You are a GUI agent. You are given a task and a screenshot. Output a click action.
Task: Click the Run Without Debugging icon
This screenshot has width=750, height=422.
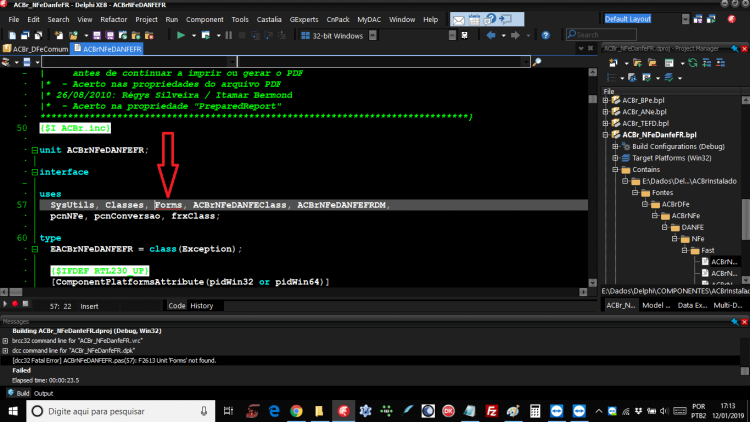tap(206, 35)
